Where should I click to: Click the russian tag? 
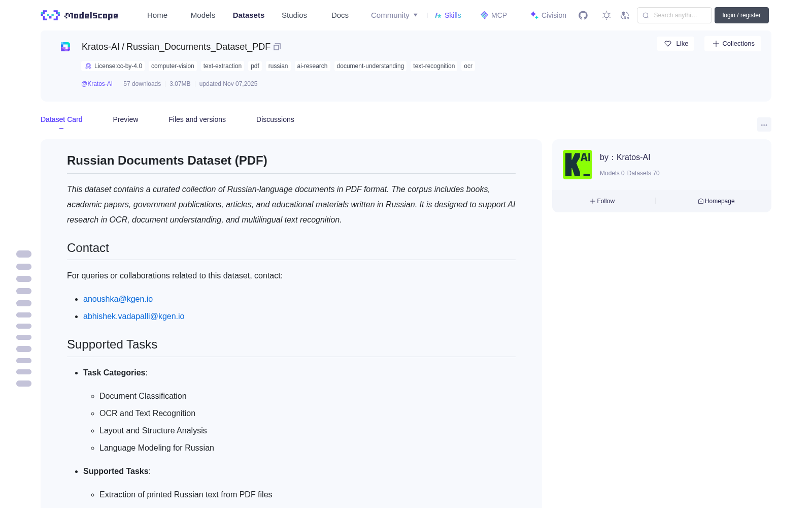pyautogui.click(x=278, y=66)
